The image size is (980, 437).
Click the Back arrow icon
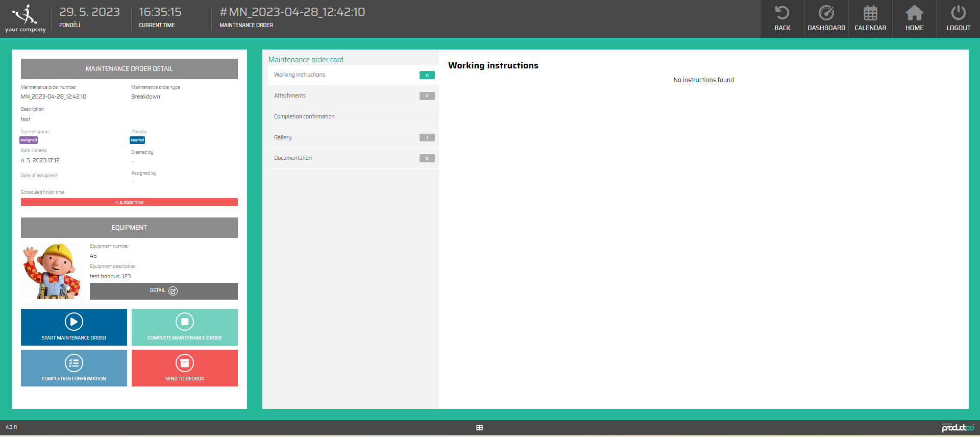(x=782, y=13)
